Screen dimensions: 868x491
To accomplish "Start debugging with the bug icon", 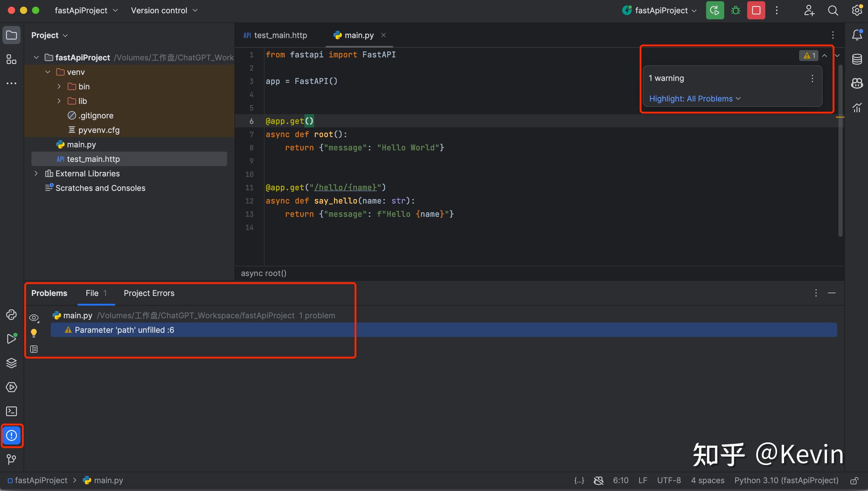I will tap(735, 10).
